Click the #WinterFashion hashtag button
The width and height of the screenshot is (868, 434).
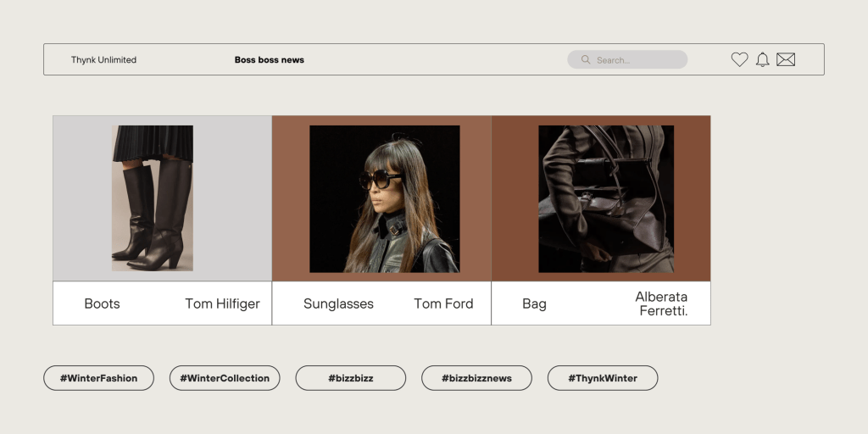tap(98, 378)
